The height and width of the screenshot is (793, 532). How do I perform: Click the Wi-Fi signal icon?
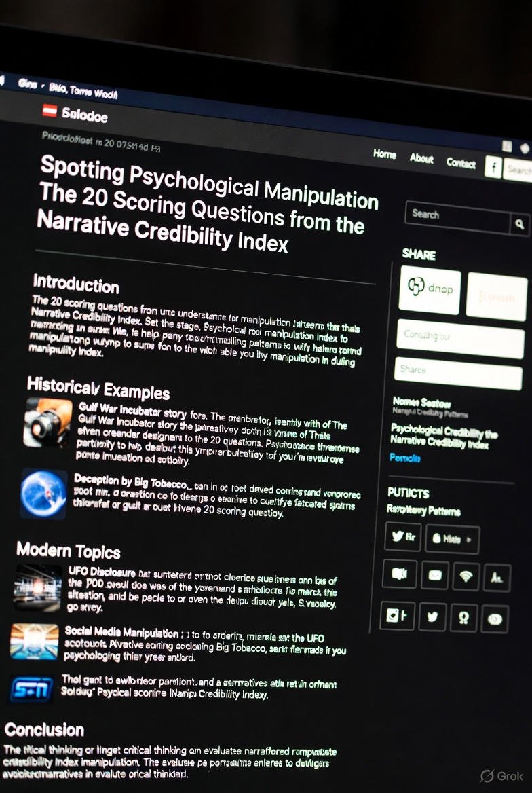(466, 577)
